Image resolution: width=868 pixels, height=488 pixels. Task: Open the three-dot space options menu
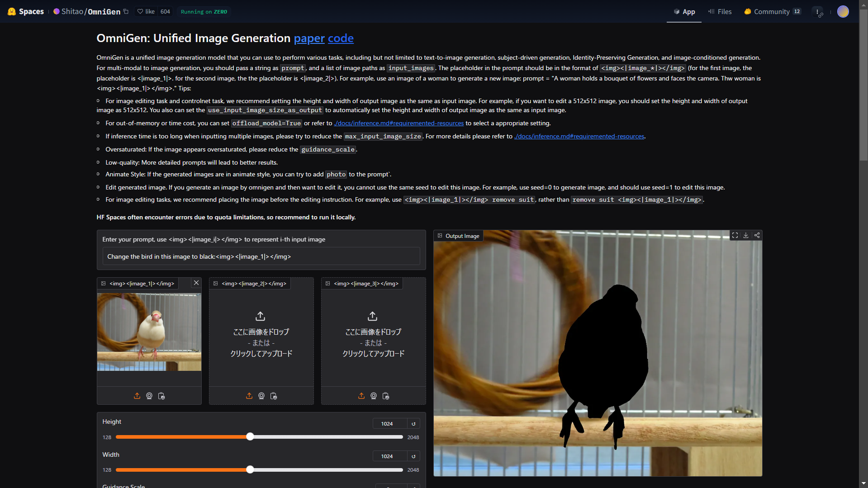(x=818, y=12)
